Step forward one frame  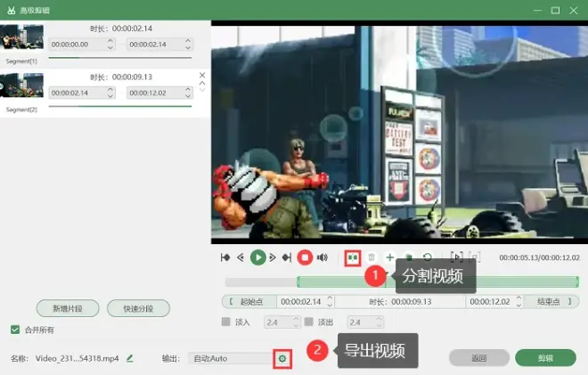273,257
